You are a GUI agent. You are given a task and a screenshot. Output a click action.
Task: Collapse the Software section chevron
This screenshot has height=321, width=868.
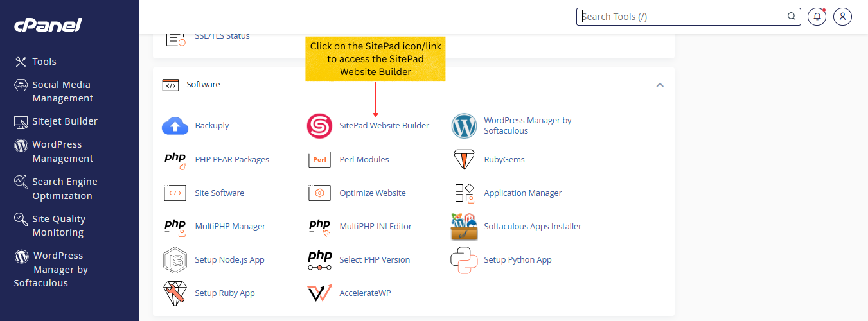coord(659,85)
